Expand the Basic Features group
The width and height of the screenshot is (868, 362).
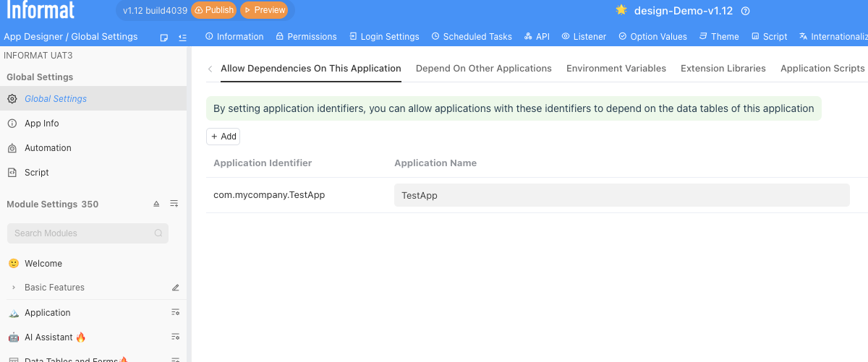13,288
